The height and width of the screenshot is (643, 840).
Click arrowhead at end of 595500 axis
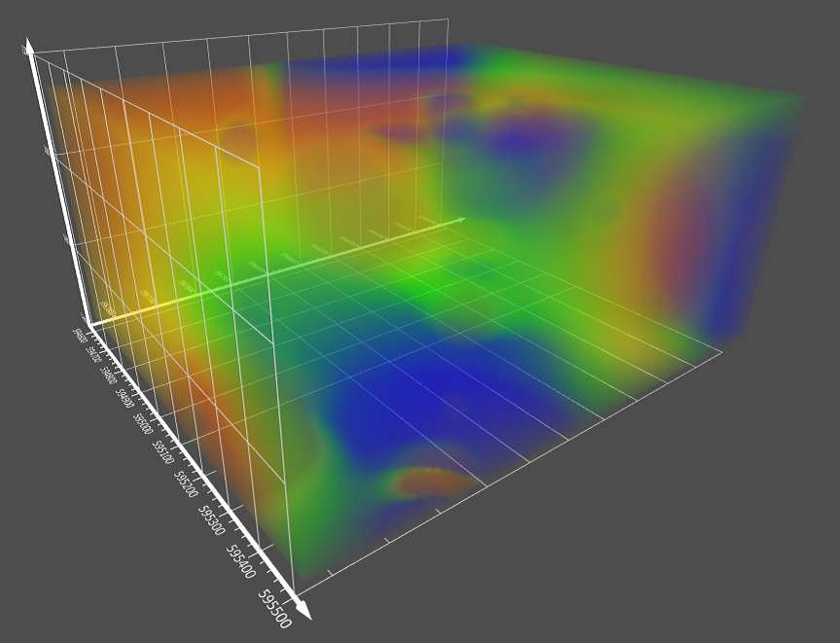tap(302, 609)
